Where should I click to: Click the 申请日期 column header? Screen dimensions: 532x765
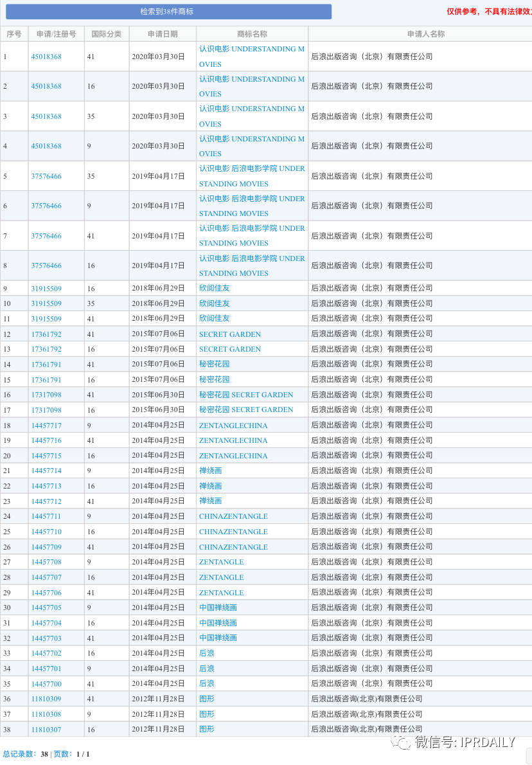click(x=163, y=34)
